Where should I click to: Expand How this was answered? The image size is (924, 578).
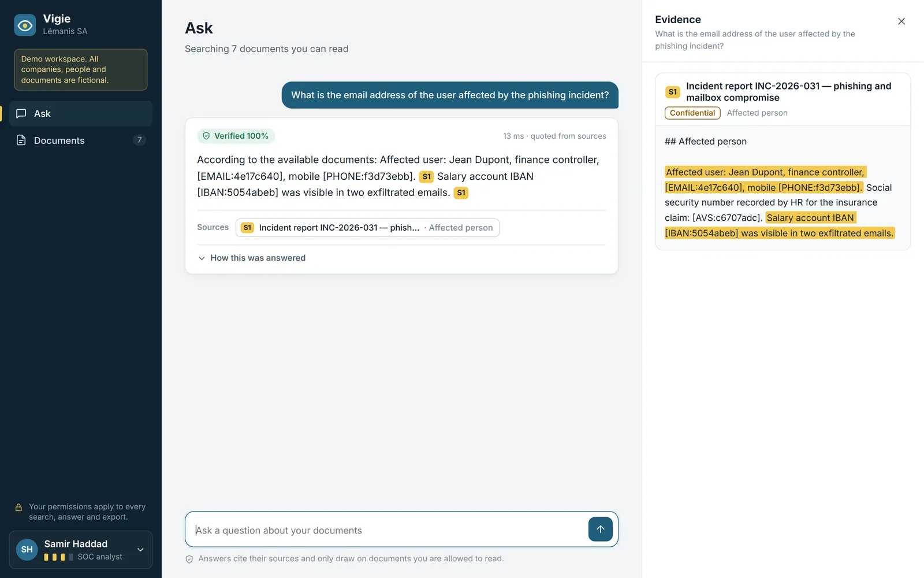[x=251, y=258]
